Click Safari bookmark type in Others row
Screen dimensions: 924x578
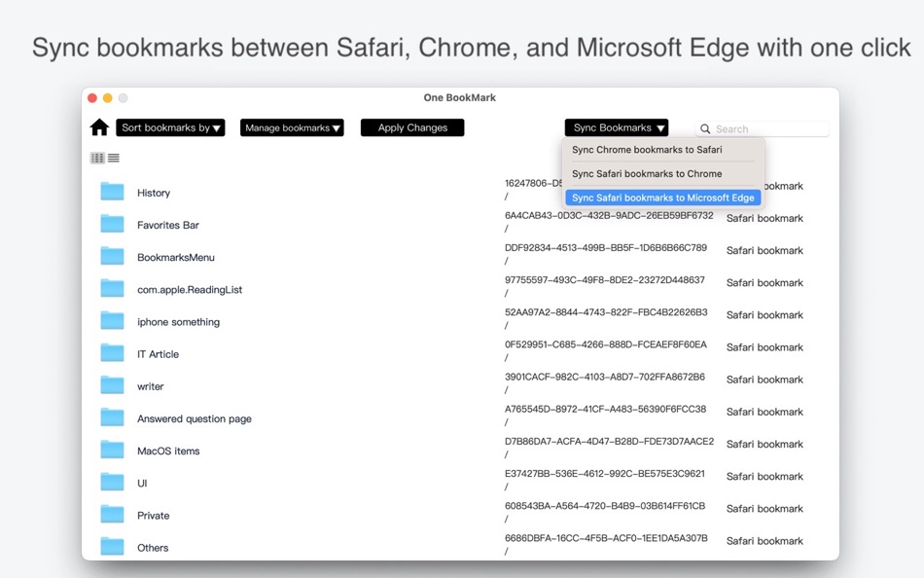tap(764, 541)
